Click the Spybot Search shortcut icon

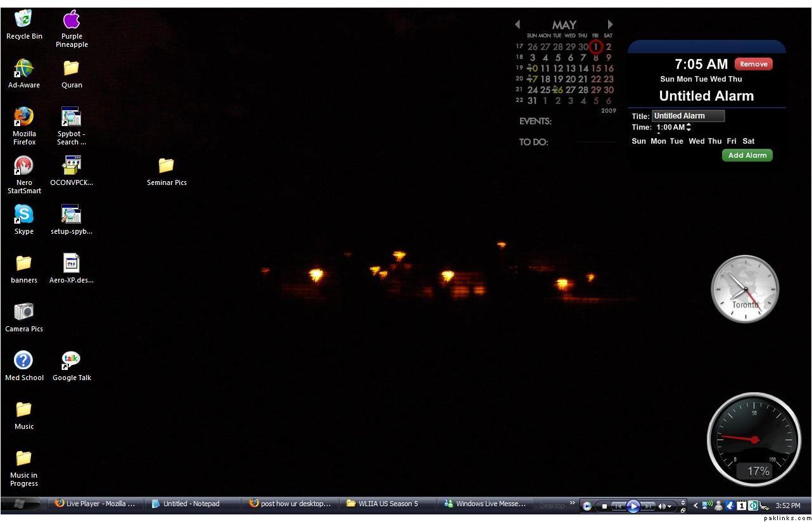click(x=71, y=117)
